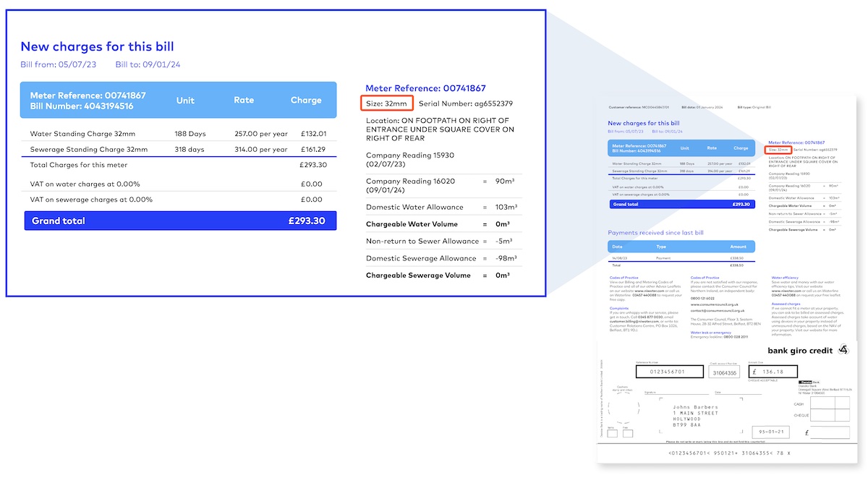Click 'Bill type: Original Bill' on small bill

click(x=754, y=107)
